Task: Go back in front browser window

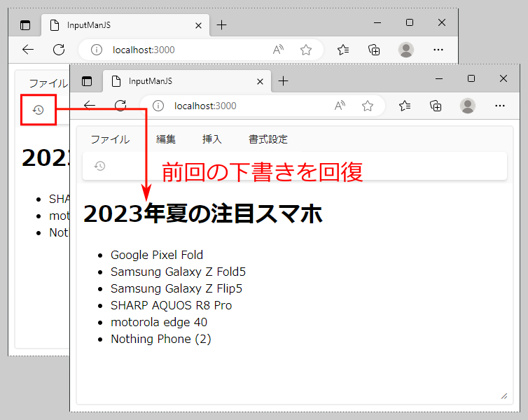Action: point(90,106)
